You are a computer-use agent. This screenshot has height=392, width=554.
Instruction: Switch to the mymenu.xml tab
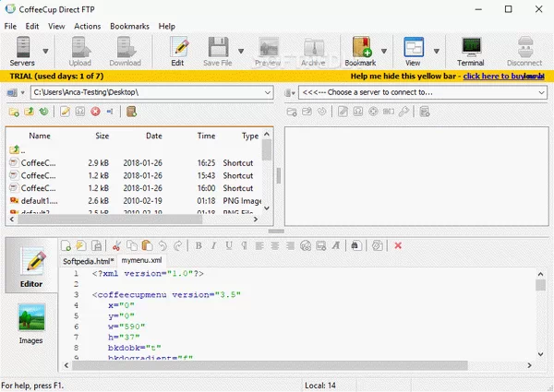pos(141,260)
